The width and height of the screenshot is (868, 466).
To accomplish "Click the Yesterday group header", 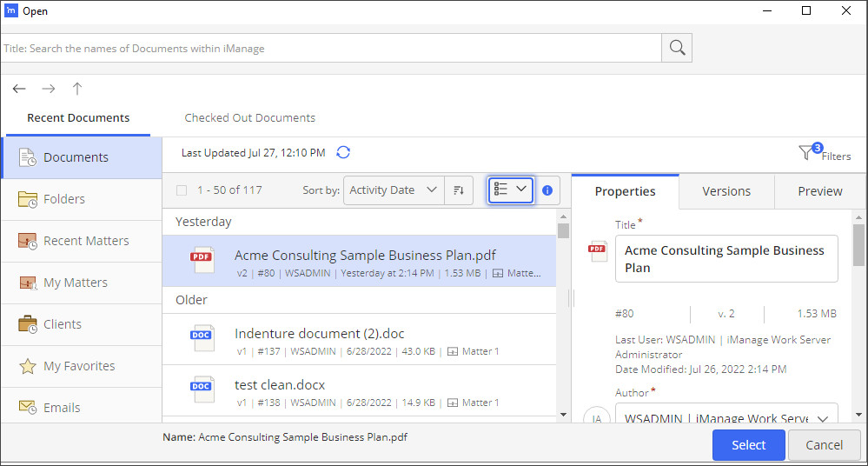I will pyautogui.click(x=203, y=222).
